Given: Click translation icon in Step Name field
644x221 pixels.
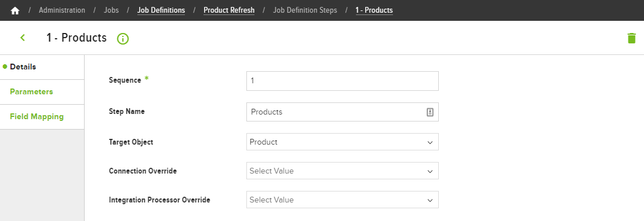Looking at the screenshot, I should coord(430,112).
